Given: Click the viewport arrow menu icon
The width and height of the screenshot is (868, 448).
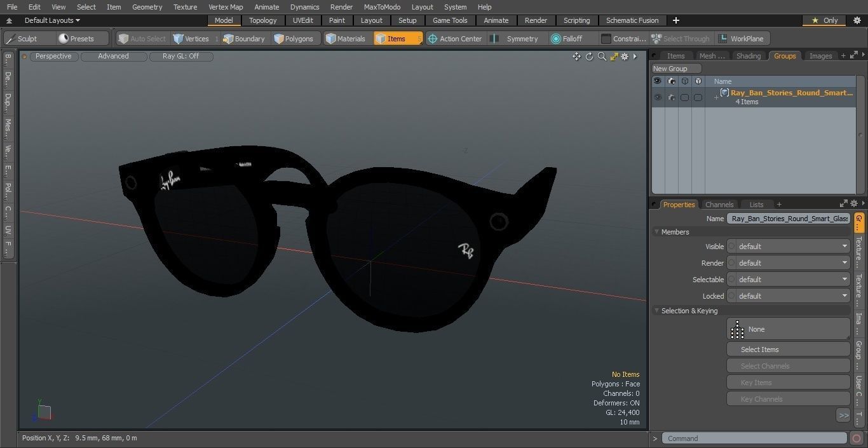Looking at the screenshot, I should [635, 57].
